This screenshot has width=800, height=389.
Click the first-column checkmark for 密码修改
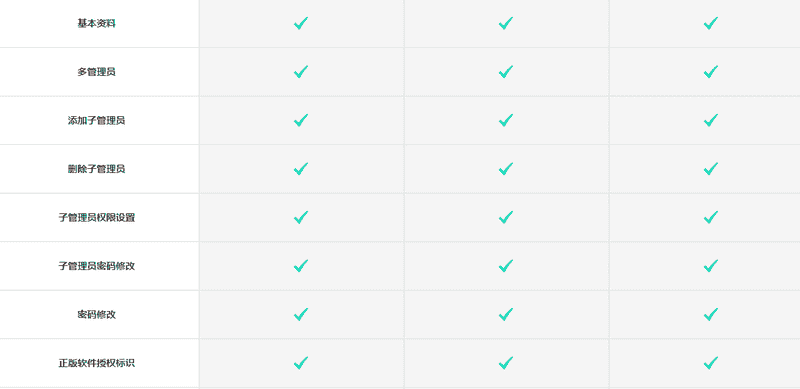(301, 314)
